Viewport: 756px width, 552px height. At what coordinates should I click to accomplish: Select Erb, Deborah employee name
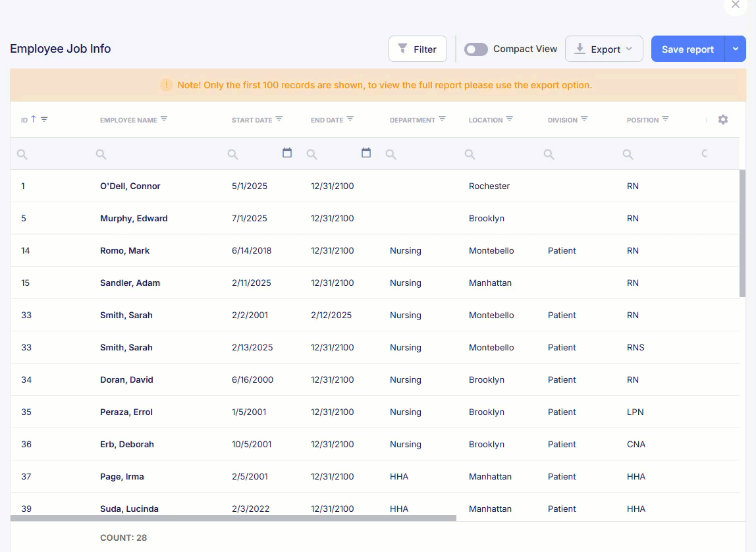127,445
